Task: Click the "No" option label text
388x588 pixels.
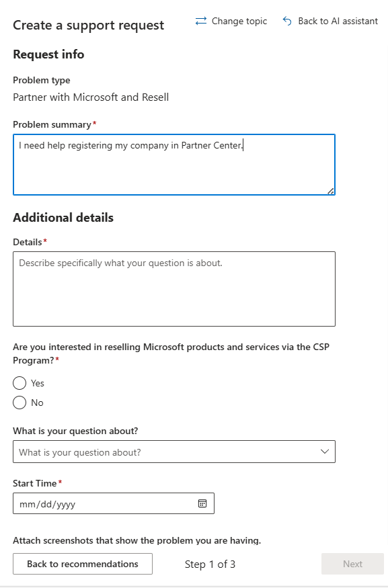Action: (37, 403)
